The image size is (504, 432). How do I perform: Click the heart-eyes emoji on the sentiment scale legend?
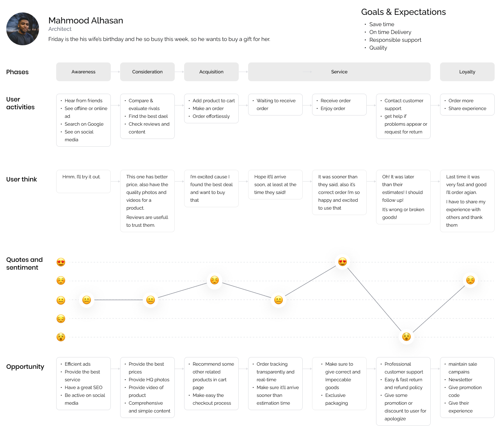coord(61,262)
